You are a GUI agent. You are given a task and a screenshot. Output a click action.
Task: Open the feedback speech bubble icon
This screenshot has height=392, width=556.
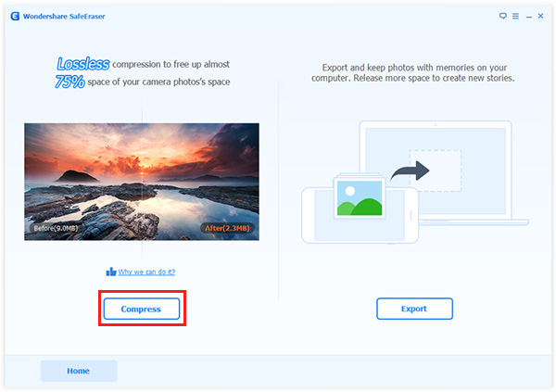503,16
